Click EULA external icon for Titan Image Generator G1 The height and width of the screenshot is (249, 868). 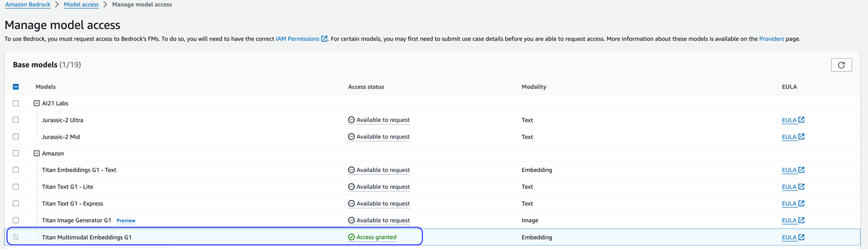pos(801,221)
